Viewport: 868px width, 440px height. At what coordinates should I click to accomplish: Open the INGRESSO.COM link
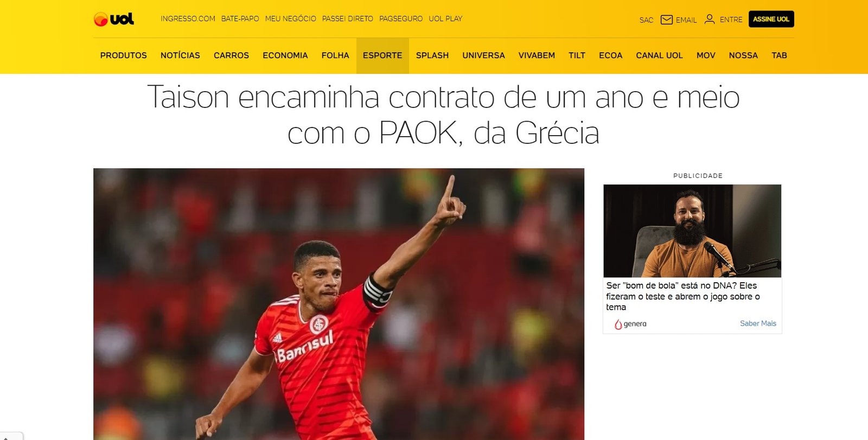(188, 18)
